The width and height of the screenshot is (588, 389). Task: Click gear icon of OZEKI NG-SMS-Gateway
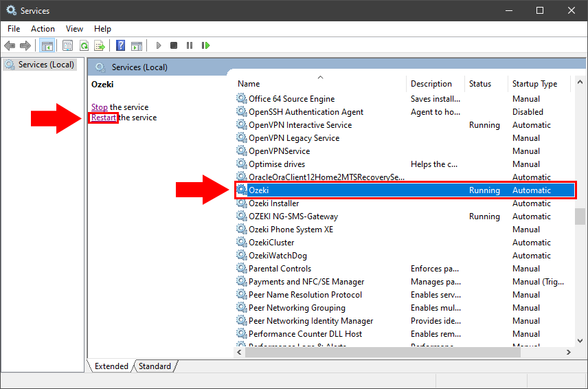pyautogui.click(x=242, y=216)
